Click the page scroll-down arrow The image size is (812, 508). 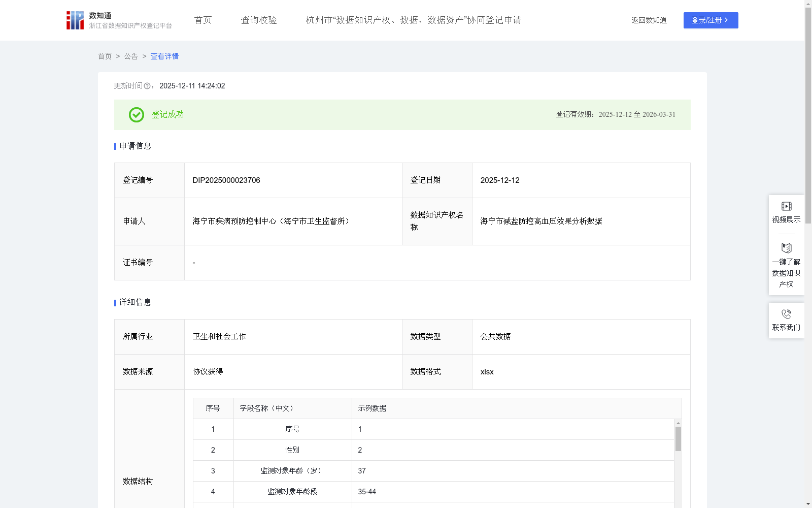(x=808, y=504)
